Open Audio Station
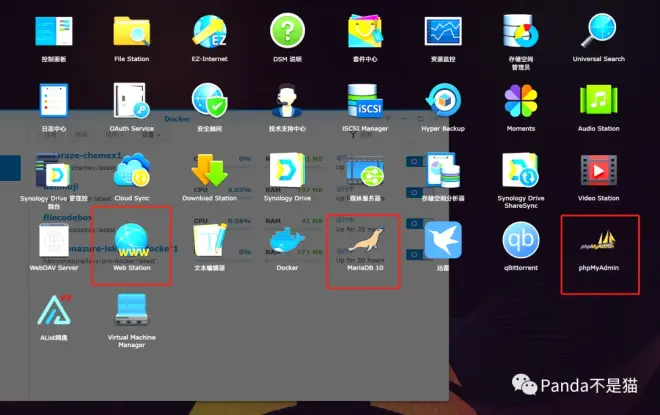The width and height of the screenshot is (660, 415). coord(599,100)
